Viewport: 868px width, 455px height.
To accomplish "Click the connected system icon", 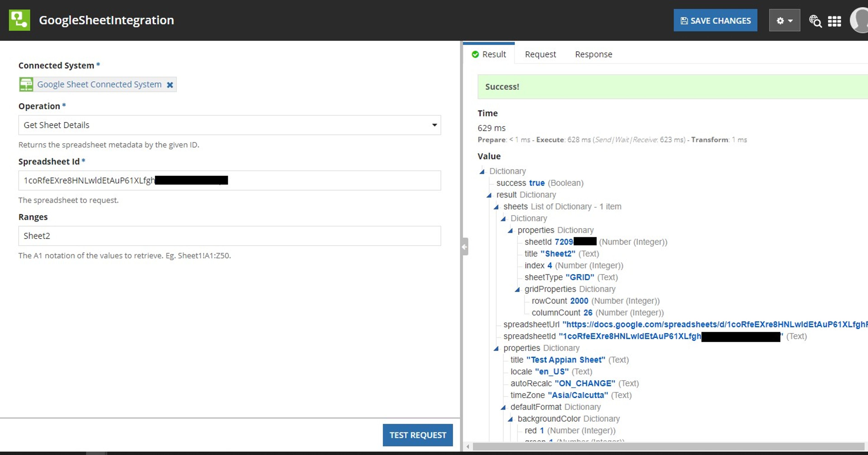I will pyautogui.click(x=26, y=84).
